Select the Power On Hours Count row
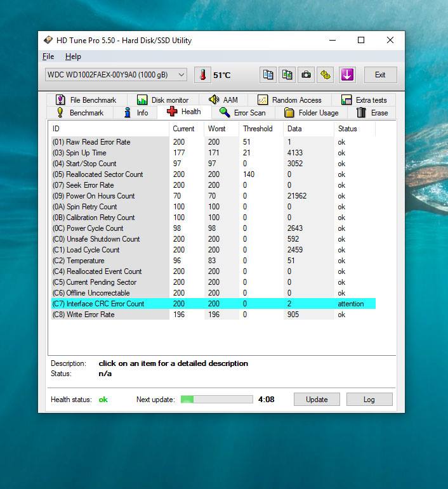This screenshot has width=448, height=489. tap(213, 196)
